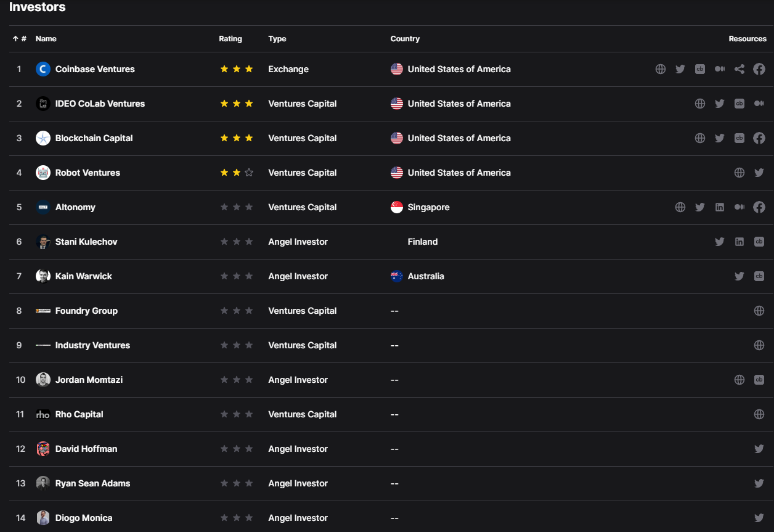Open David Hoffman's Twitter icon
This screenshot has width=774, height=532.
coord(759,449)
